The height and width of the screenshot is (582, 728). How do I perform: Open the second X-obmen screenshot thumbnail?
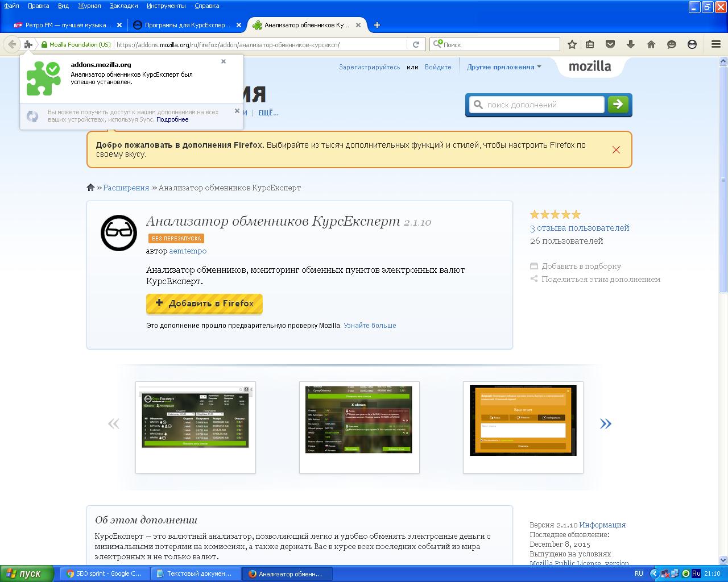359,427
